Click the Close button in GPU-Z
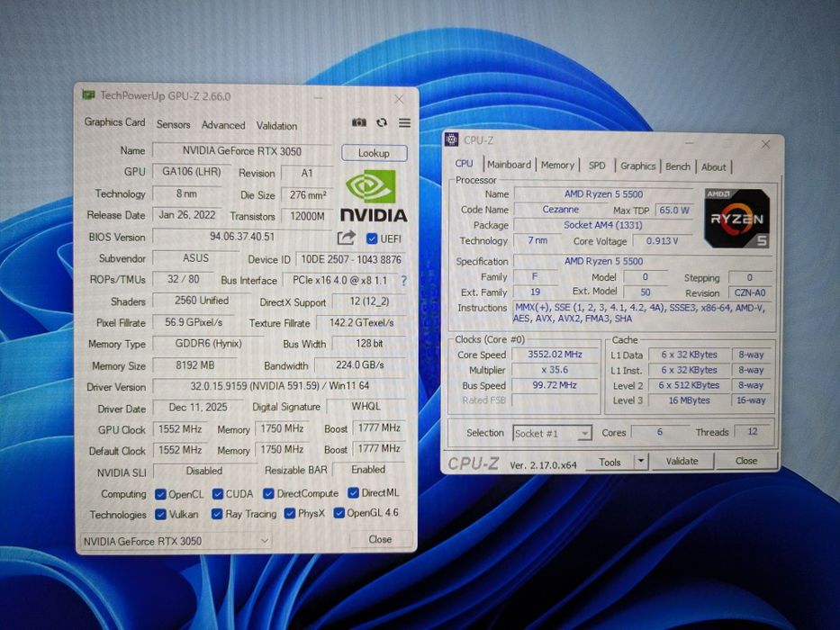Image resolution: width=840 pixels, height=630 pixels. 380,539
